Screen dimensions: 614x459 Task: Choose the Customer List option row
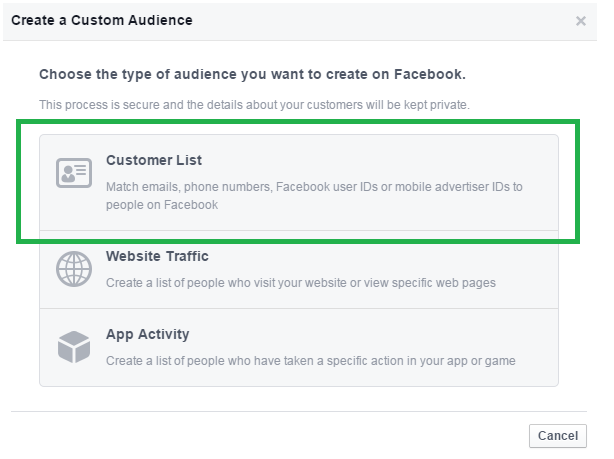[299, 183]
